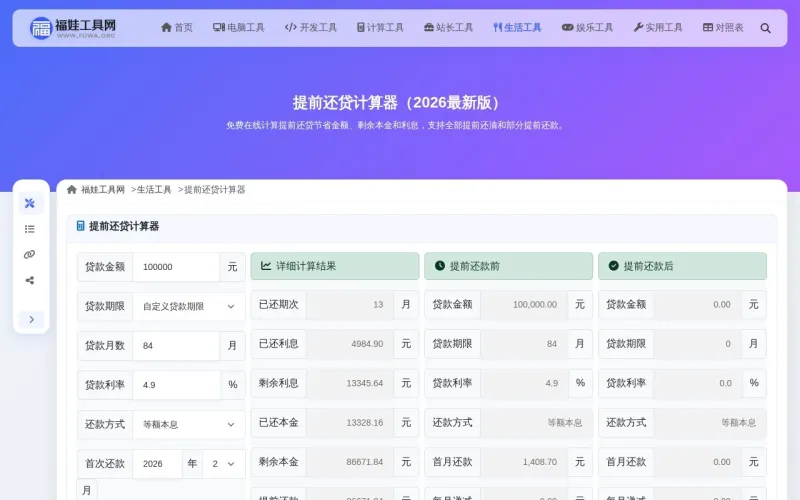Focus the 贷款金额 input with 100000
The width and height of the screenshot is (800, 500).
tap(176, 267)
